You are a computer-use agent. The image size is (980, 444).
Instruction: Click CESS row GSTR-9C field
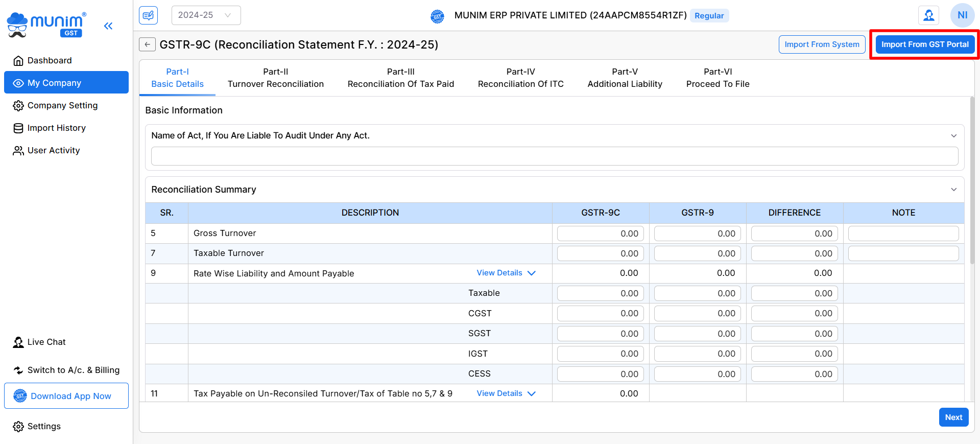(x=601, y=374)
